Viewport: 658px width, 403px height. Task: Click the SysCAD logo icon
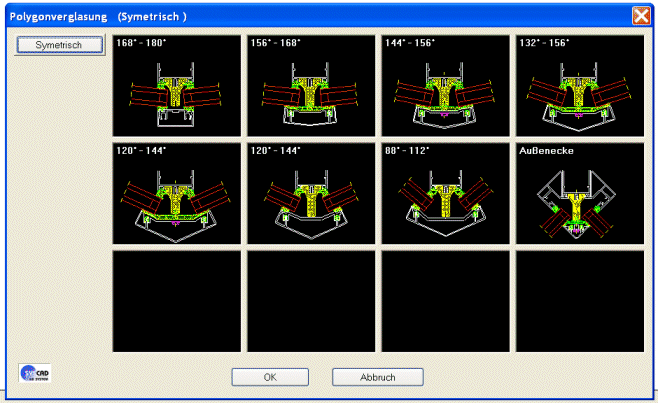click(x=34, y=374)
